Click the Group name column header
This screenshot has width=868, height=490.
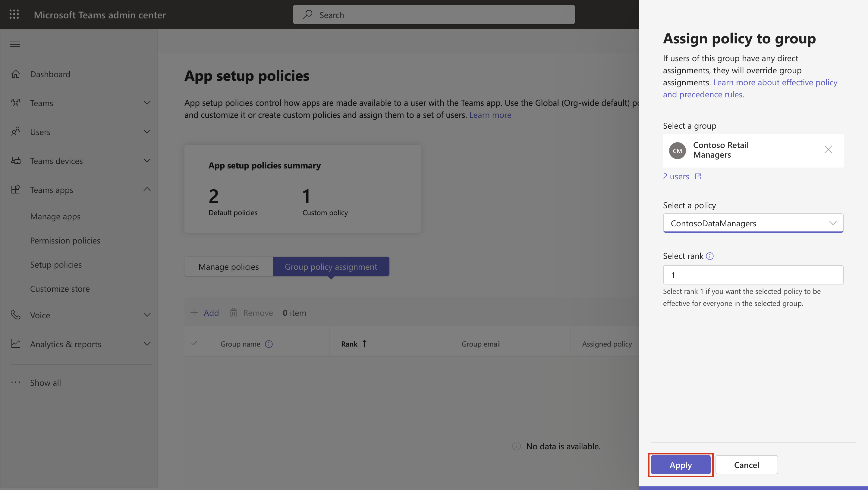pos(240,344)
